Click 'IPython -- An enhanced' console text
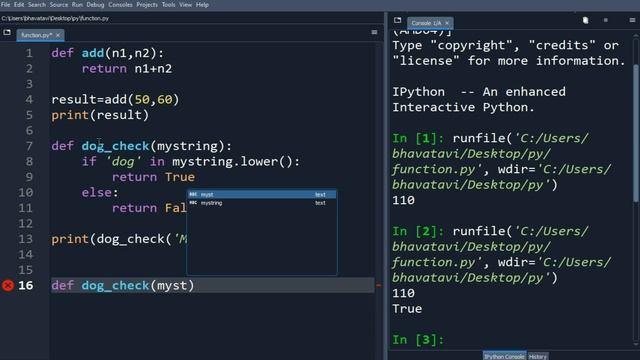Image resolution: width=640 pixels, height=360 pixels. [x=479, y=92]
